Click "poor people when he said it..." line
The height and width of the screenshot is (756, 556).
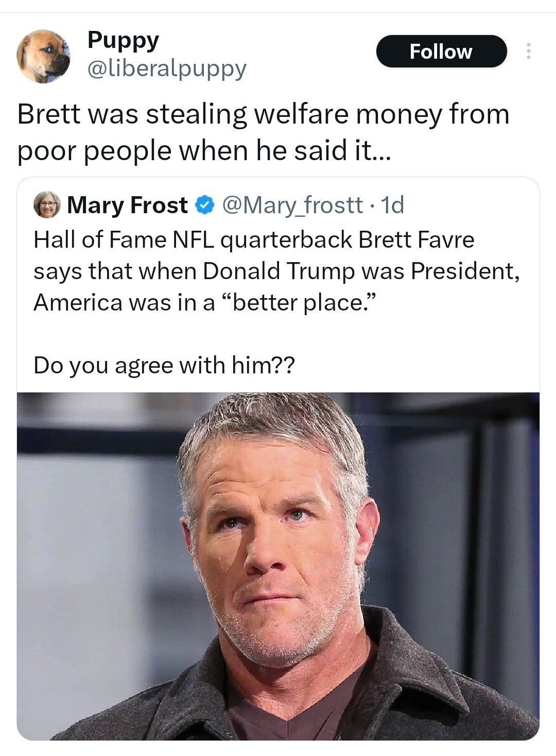204,150
